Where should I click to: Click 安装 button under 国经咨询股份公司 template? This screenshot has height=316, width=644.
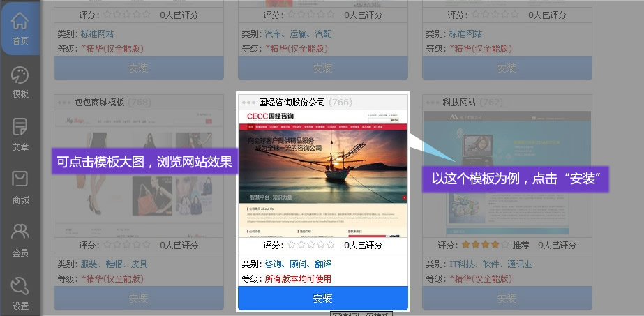(x=322, y=299)
